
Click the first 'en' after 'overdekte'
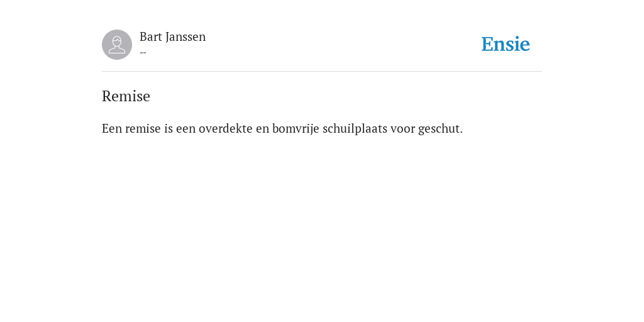(262, 130)
